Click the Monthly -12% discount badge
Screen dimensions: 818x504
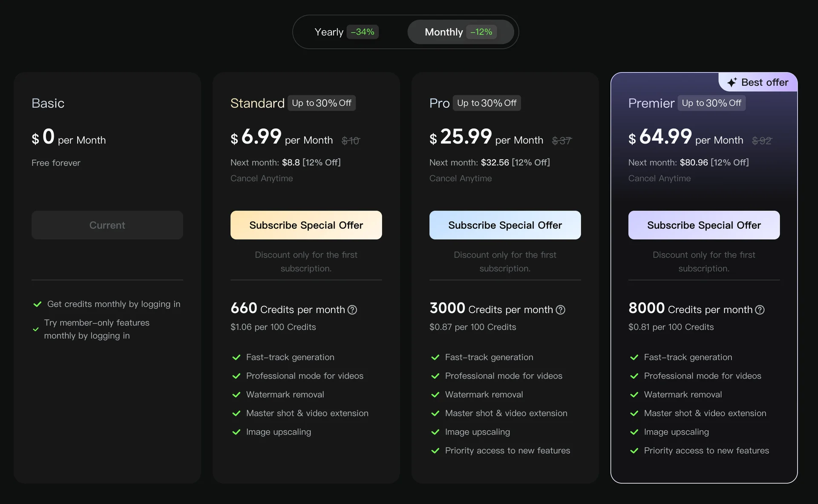tap(481, 32)
